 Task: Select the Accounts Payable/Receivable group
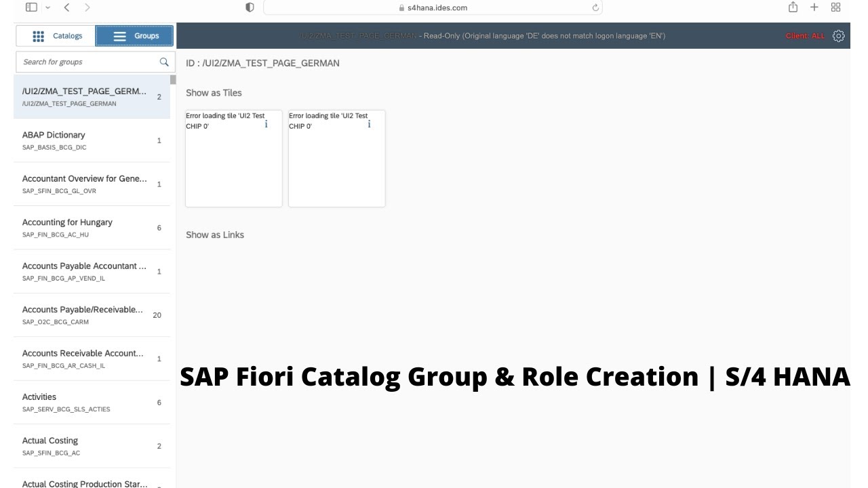(x=92, y=315)
